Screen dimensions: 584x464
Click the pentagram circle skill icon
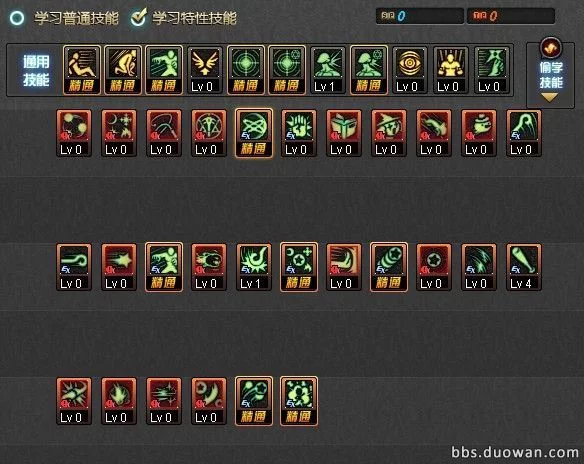209,133
